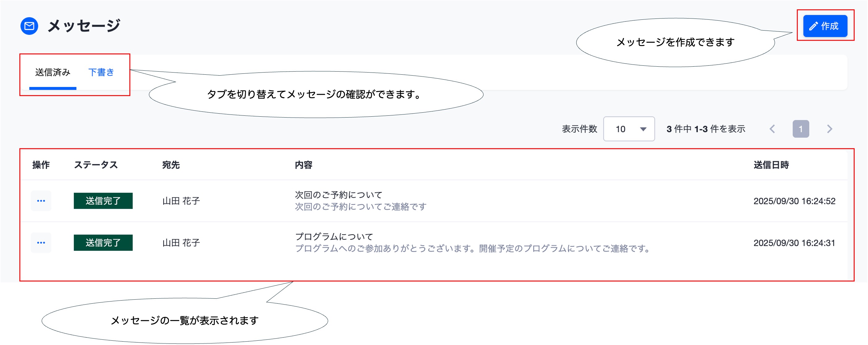Image resolution: width=868 pixels, height=345 pixels.
Task: Open the three-dot menu for プログラムについて
Action: (x=41, y=243)
